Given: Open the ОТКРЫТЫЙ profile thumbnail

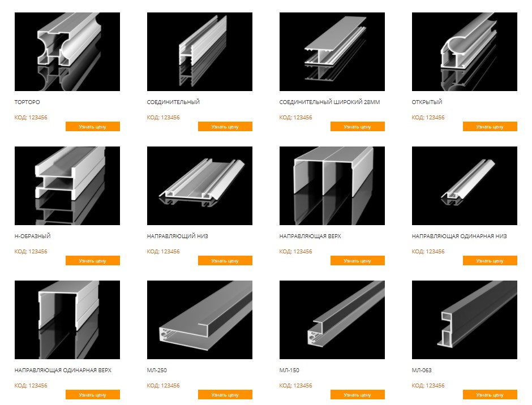Looking at the screenshot, I should pyautogui.click(x=465, y=51).
